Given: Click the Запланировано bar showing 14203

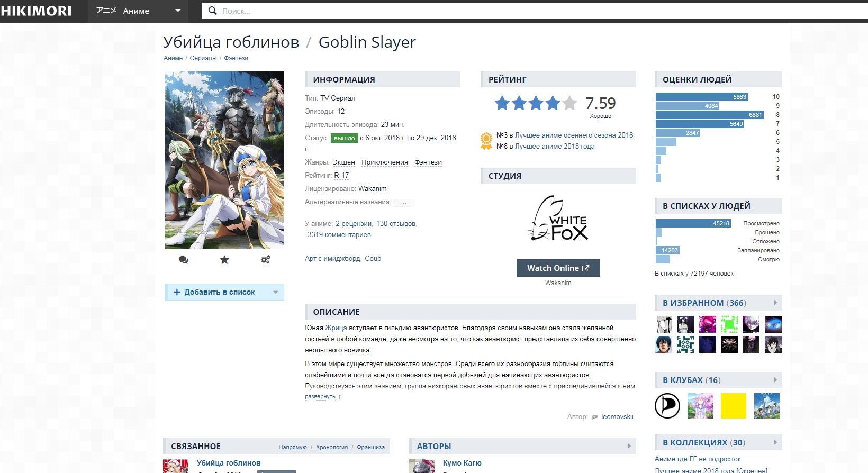Looking at the screenshot, I should coord(667,250).
